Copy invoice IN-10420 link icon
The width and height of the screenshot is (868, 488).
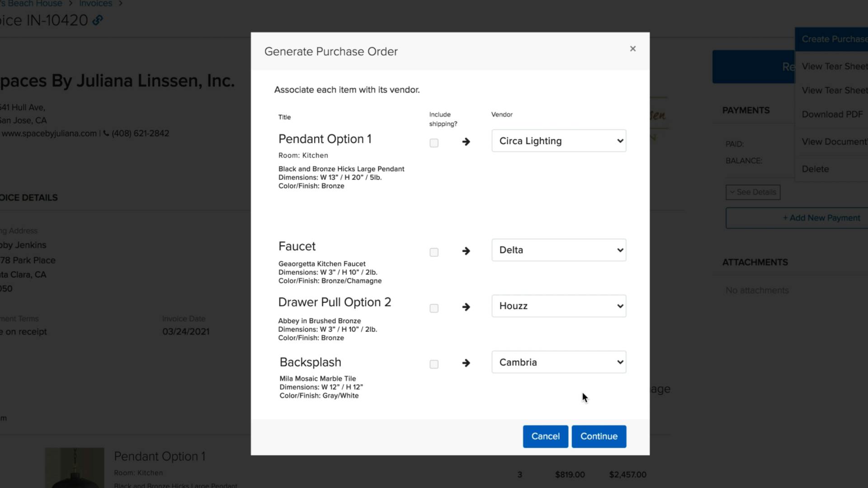(98, 20)
